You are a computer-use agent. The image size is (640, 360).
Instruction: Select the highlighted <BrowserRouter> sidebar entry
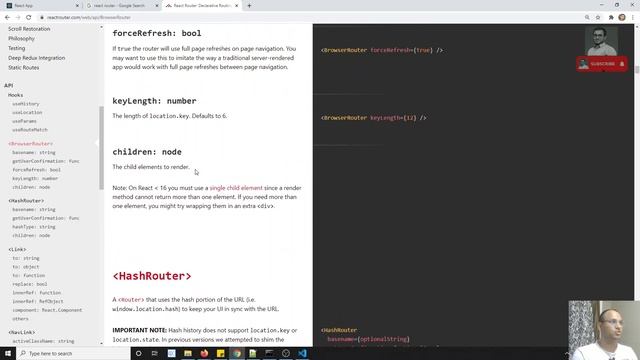31,144
